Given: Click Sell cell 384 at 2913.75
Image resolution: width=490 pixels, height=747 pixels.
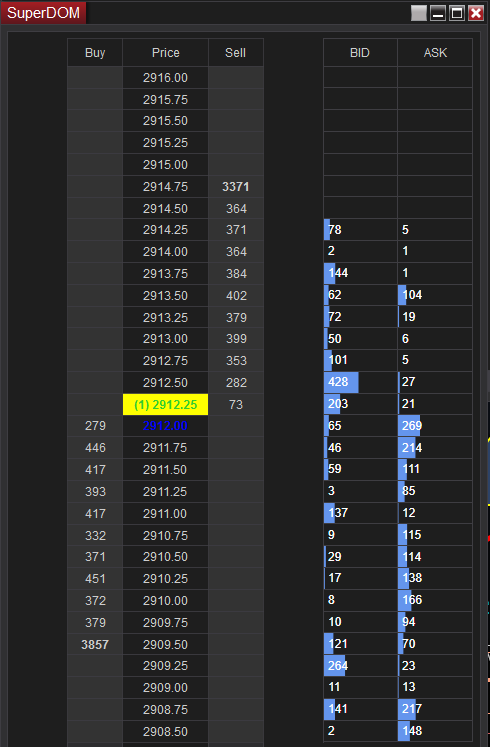Looking at the screenshot, I should click(x=236, y=273).
